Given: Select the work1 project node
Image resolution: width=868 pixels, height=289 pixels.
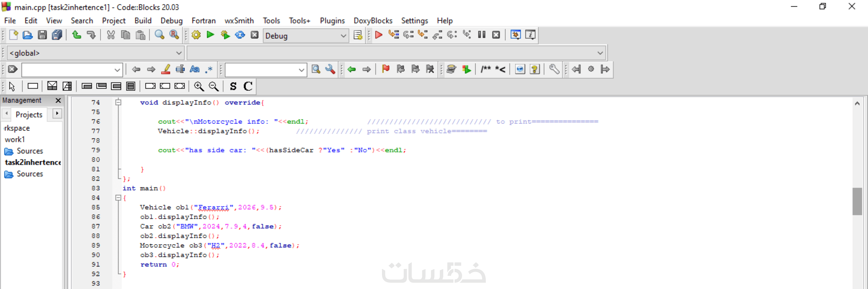Looking at the screenshot, I should pos(15,140).
